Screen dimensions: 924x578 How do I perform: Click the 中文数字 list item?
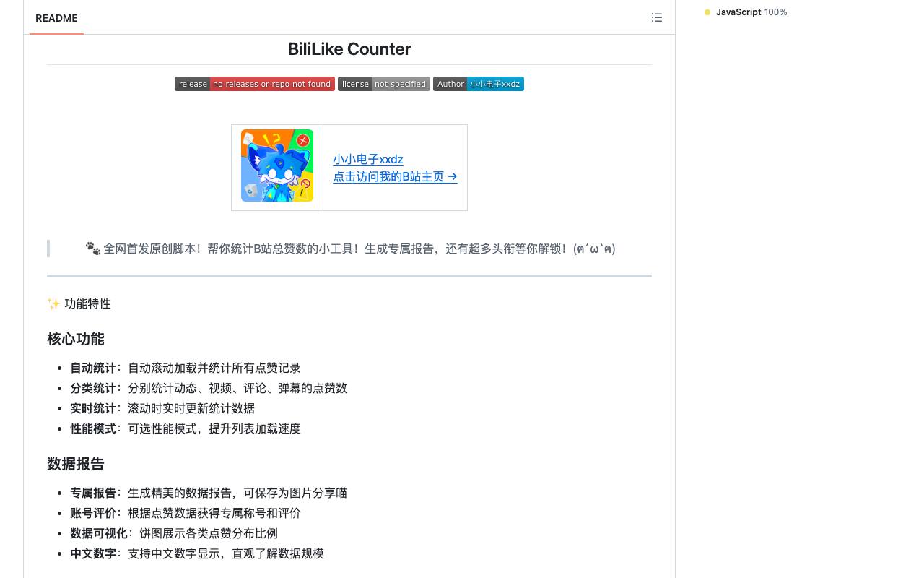[197, 553]
